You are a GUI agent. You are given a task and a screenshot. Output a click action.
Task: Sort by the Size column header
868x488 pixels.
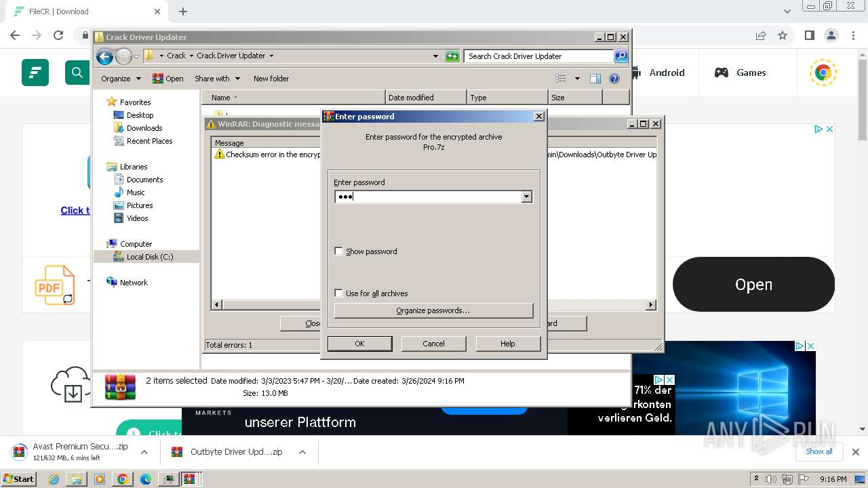pos(575,98)
